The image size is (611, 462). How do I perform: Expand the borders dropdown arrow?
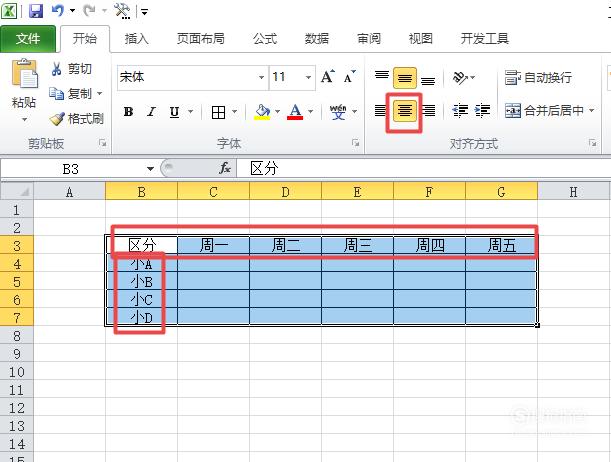[x=235, y=112]
